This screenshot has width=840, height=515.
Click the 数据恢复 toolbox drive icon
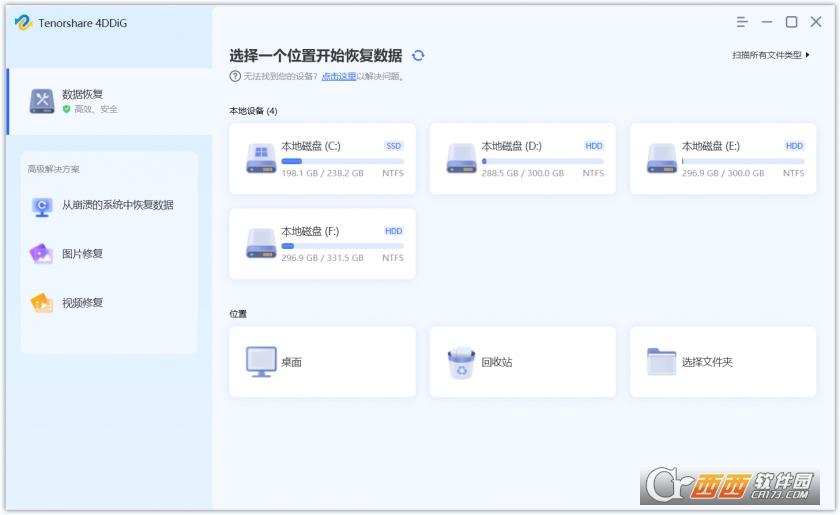tap(42, 101)
